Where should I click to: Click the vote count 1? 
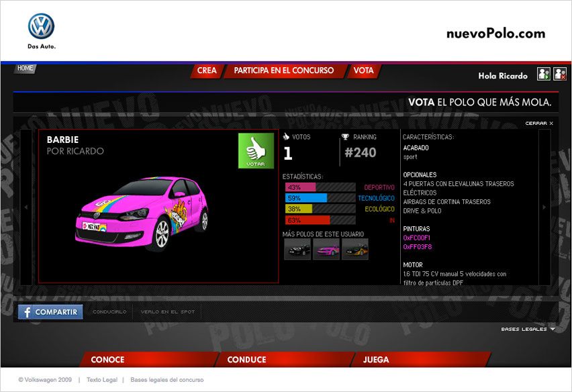coord(288,153)
